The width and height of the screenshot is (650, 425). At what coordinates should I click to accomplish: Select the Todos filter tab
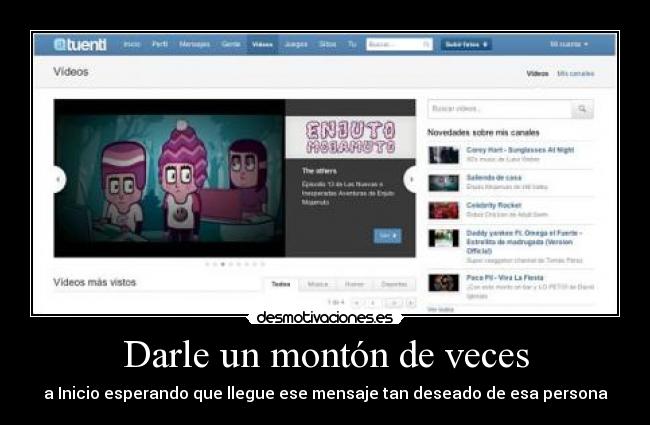tap(281, 284)
